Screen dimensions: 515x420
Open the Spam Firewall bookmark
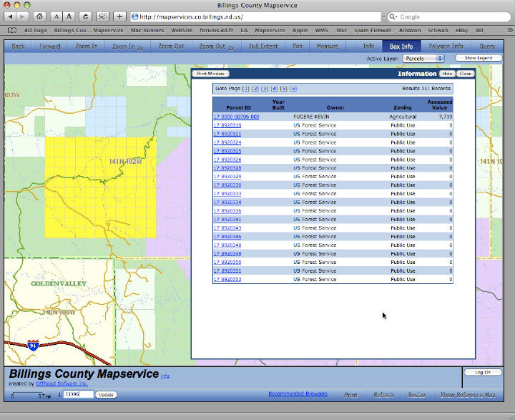click(373, 30)
